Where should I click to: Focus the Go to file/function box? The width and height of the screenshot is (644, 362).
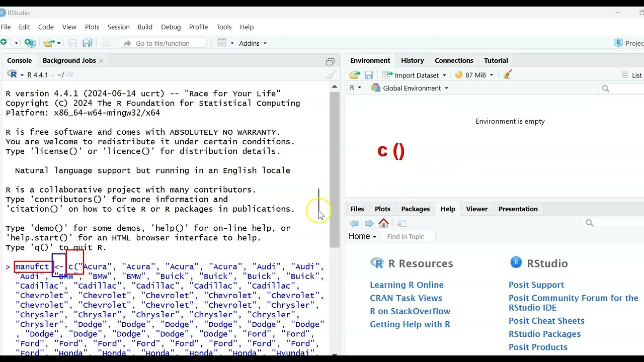tap(163, 43)
